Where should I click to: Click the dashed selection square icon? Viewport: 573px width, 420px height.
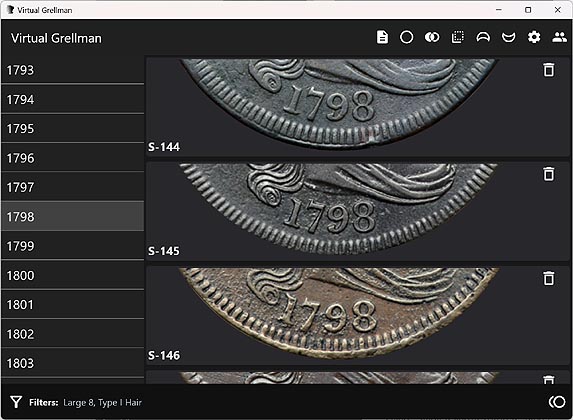coord(458,37)
